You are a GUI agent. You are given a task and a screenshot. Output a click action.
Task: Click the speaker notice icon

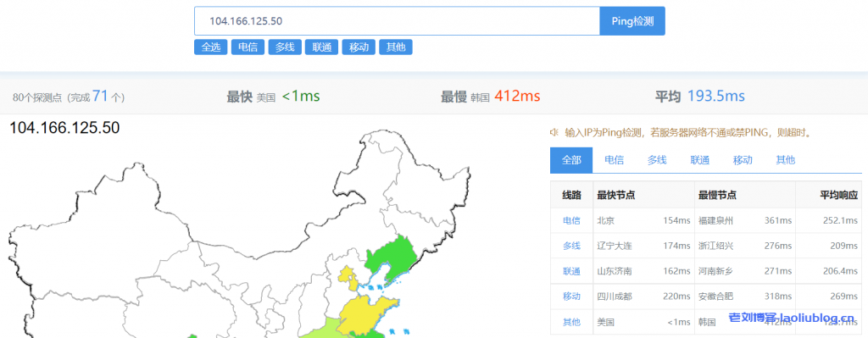point(554,132)
